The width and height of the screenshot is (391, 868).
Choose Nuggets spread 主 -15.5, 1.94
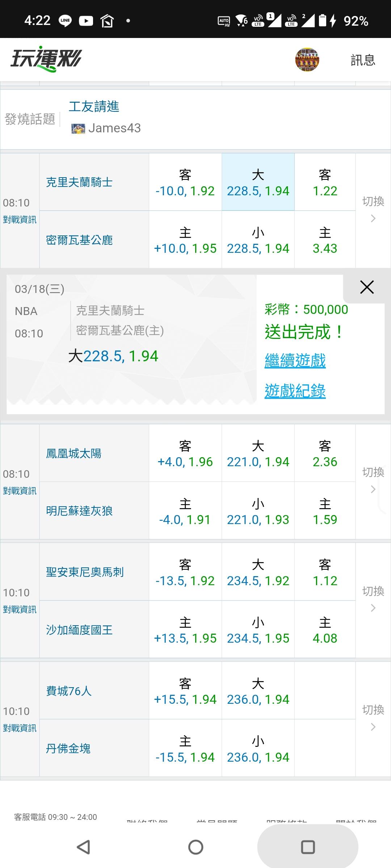tap(185, 749)
